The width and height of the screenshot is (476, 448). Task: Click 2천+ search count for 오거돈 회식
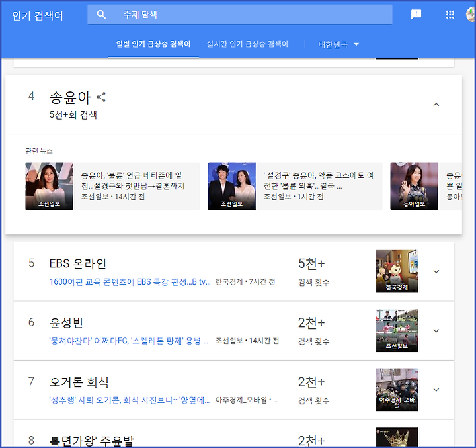(x=311, y=382)
